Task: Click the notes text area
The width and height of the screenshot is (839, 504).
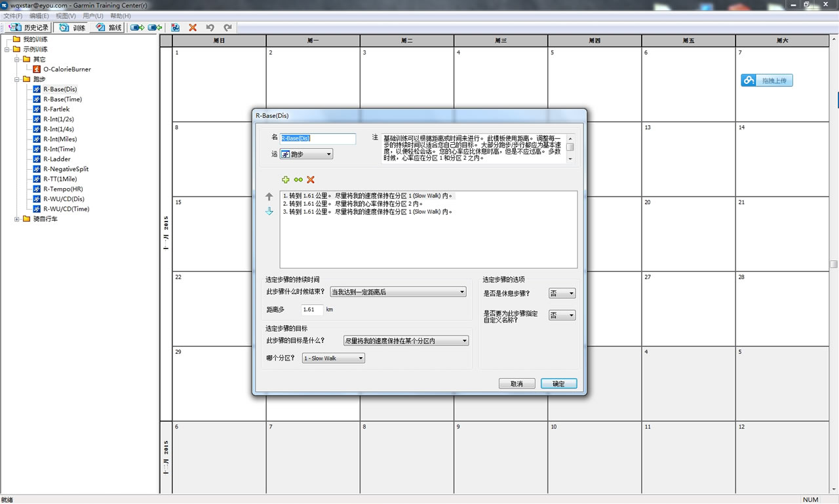Action: [x=473, y=149]
